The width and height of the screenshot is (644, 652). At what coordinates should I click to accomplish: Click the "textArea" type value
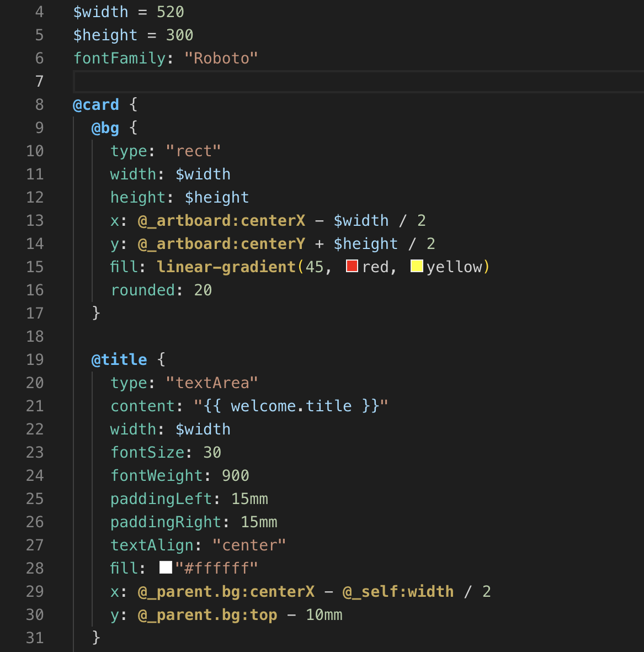click(x=212, y=383)
